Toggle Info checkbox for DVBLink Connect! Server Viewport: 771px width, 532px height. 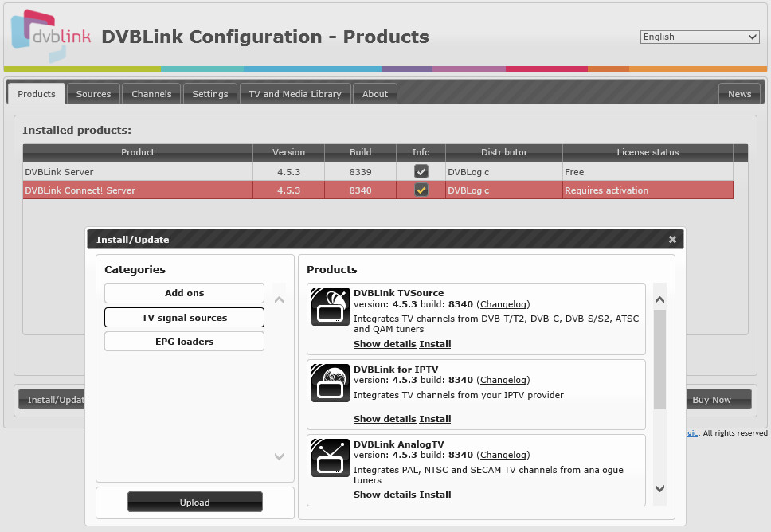click(421, 190)
